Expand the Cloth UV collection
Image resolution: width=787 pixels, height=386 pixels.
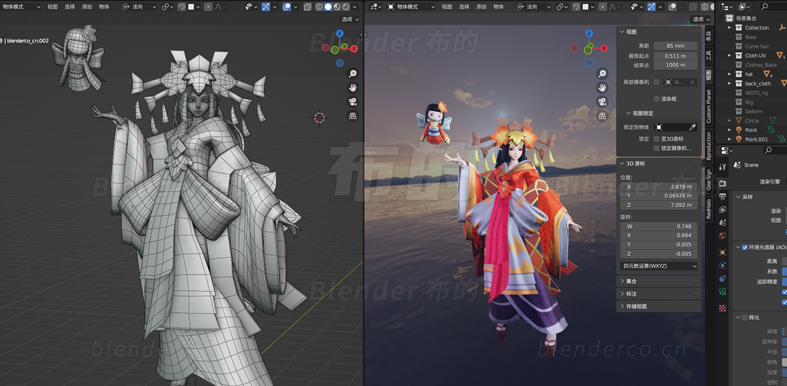730,56
